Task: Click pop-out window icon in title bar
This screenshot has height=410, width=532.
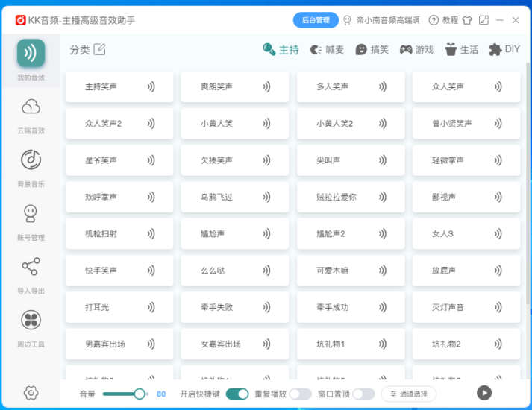Action: 484,20
